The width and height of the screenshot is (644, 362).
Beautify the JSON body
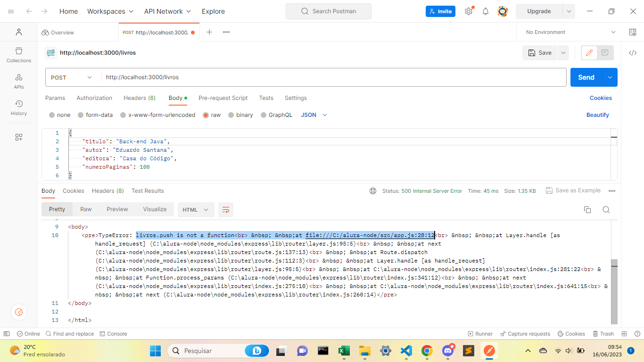(x=598, y=115)
